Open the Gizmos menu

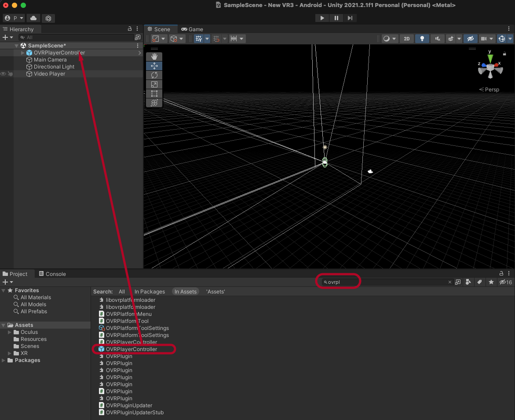coord(501,39)
